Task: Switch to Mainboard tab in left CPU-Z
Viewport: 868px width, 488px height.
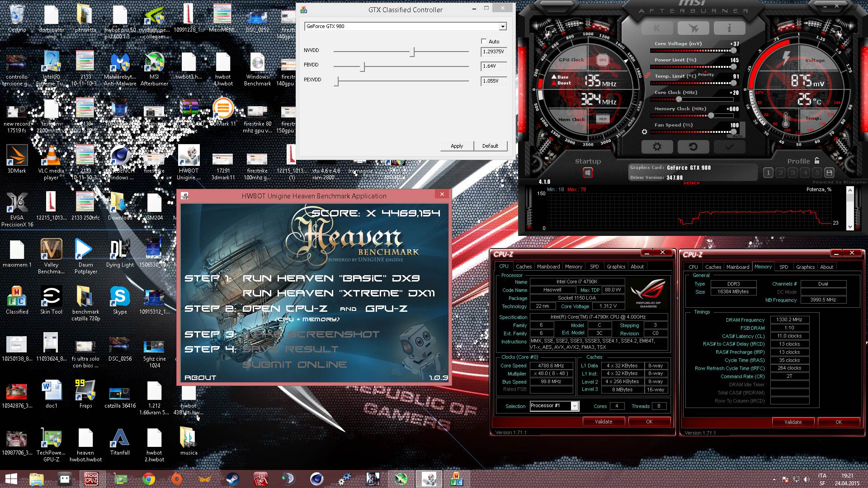Action: tap(548, 267)
